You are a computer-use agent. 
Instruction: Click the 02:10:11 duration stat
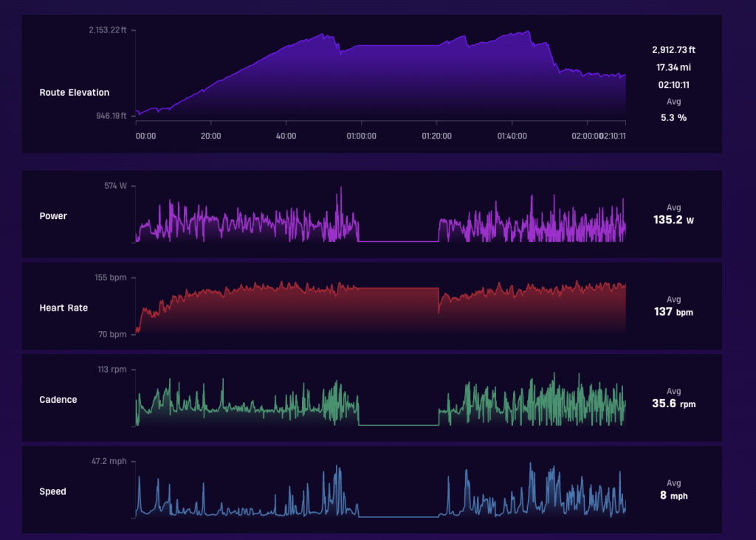[x=673, y=85]
